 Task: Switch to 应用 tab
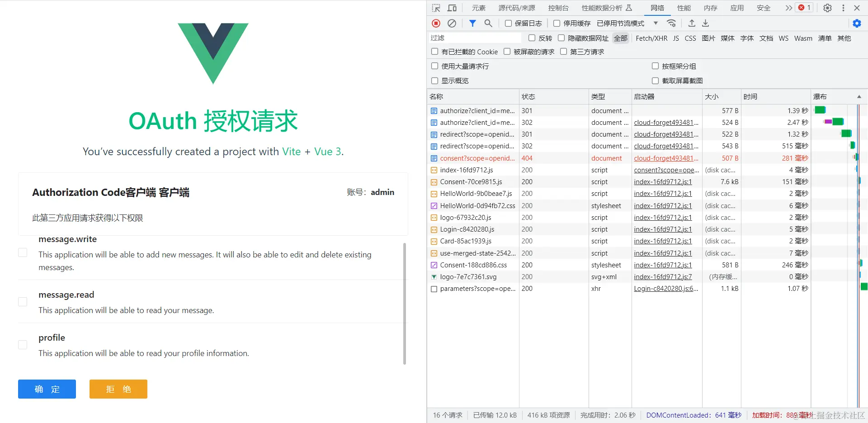(x=737, y=8)
